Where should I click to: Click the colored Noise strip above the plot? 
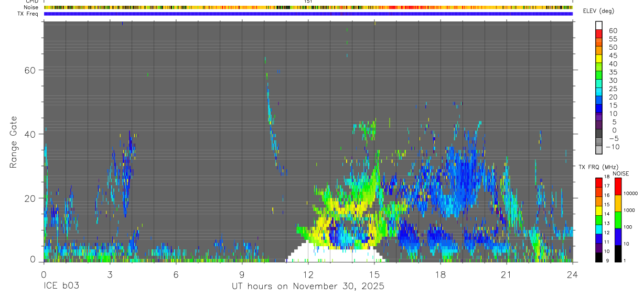[308, 7]
